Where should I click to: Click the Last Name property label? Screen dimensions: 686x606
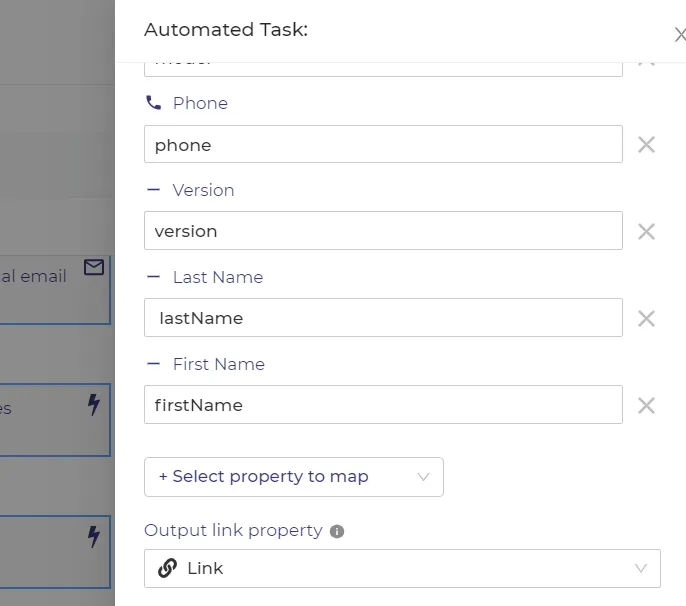coord(218,277)
